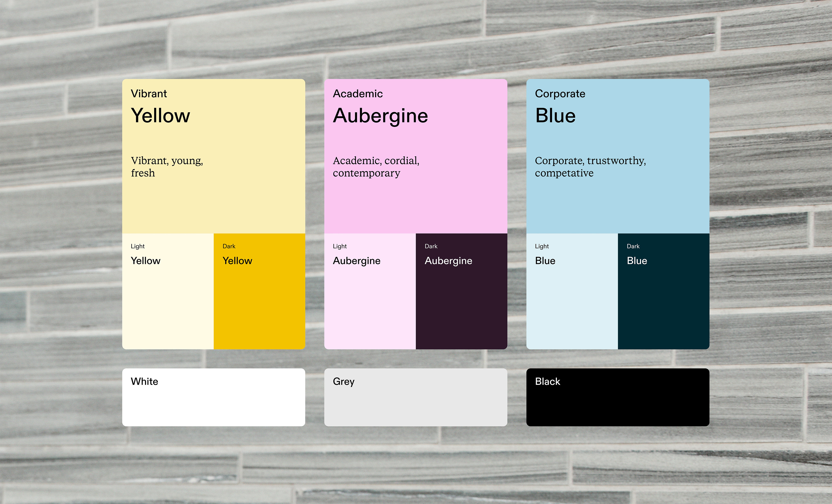Click the large 'Aubergine' title

click(381, 117)
